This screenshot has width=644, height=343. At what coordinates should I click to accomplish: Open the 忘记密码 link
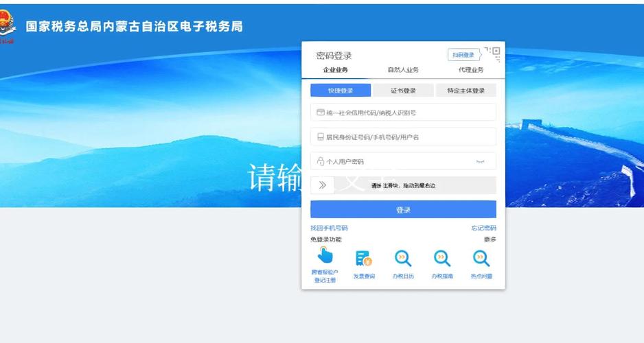click(x=484, y=228)
